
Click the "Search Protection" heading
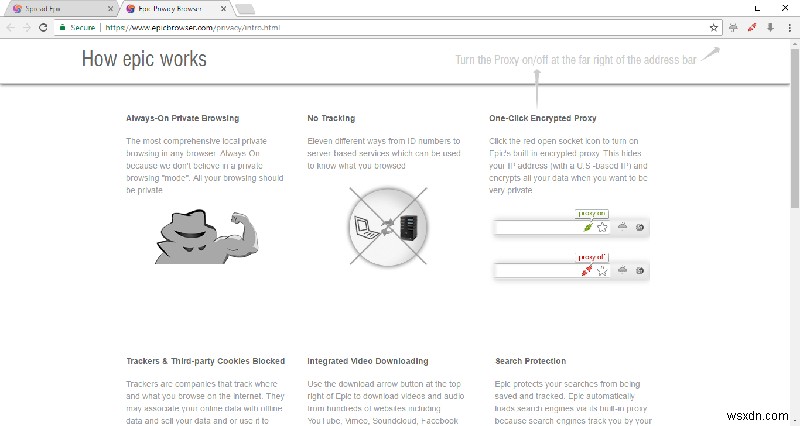[x=531, y=361]
